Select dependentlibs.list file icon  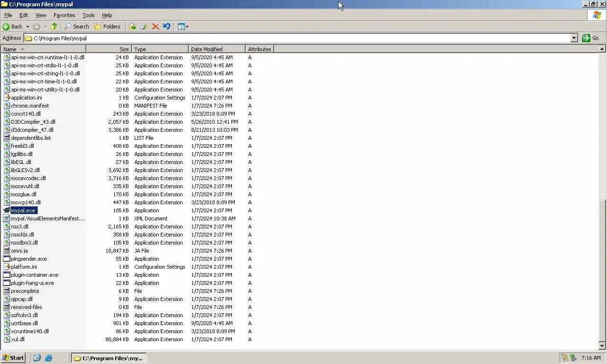[7, 138]
